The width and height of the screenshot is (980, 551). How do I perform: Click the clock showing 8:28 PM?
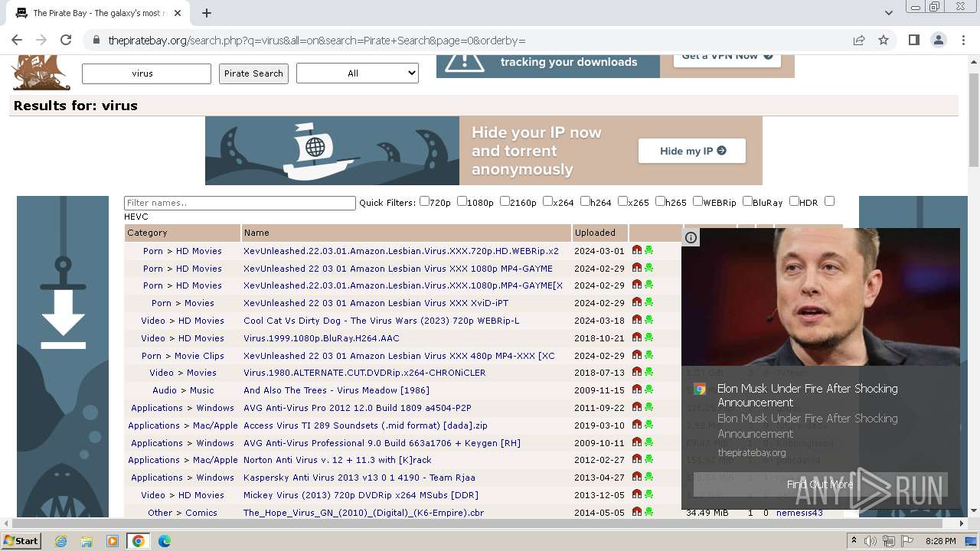940,541
